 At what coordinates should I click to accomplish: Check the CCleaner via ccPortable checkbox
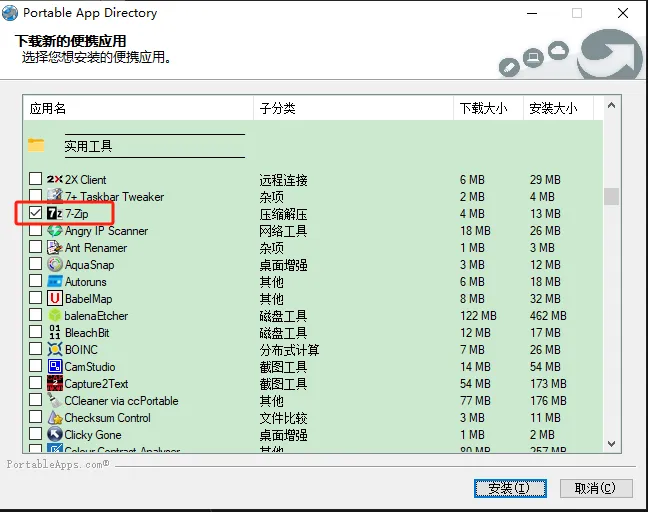36,400
